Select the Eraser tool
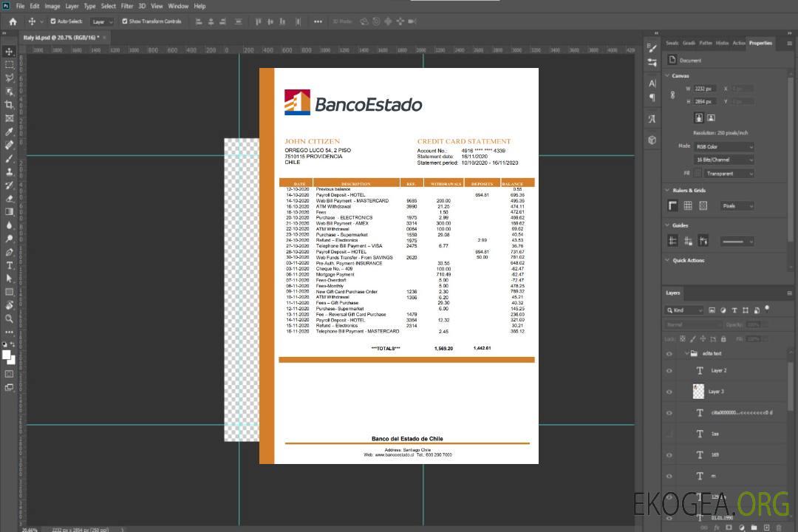798x532 pixels. pyautogui.click(x=9, y=199)
